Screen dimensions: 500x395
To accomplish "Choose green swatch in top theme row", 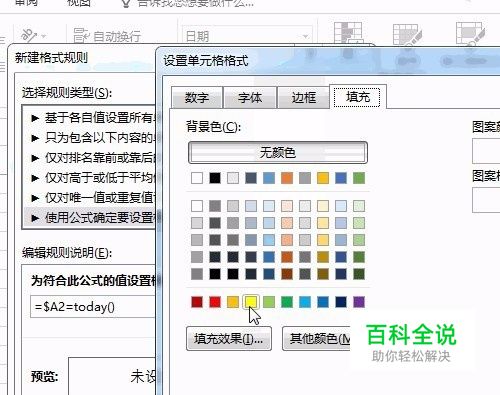I will click(x=359, y=178).
